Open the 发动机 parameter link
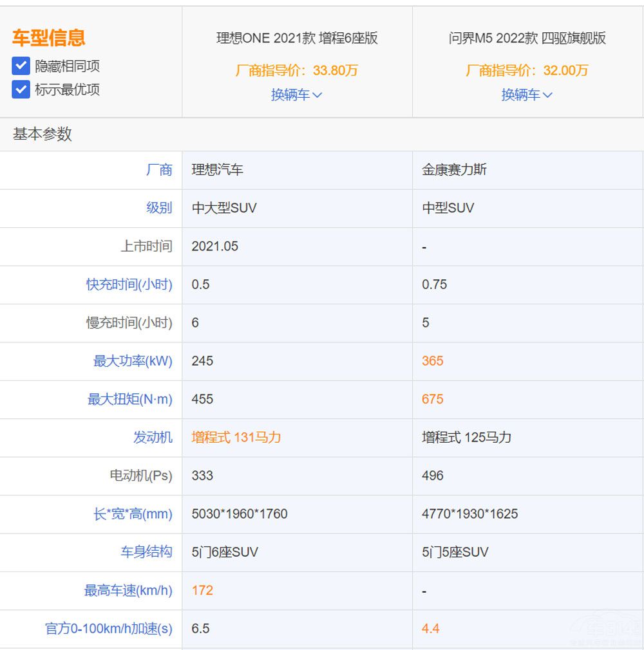This screenshot has width=644, height=650. 153,438
